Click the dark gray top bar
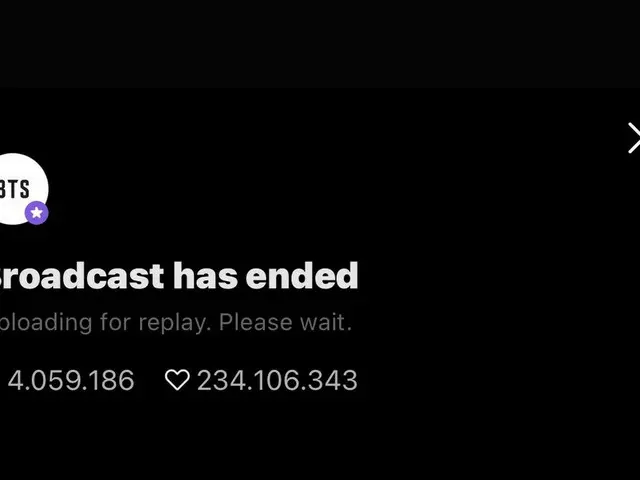The height and width of the screenshot is (480, 640). tap(320, 44)
